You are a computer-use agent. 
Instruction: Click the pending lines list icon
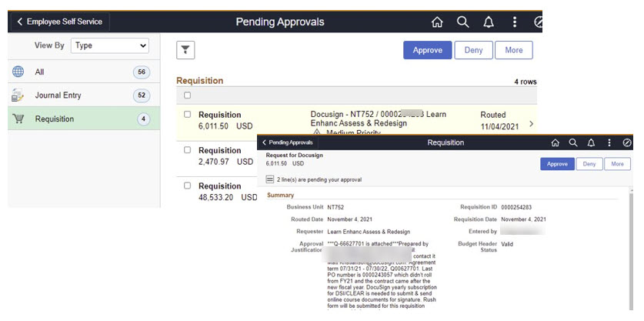click(x=270, y=179)
